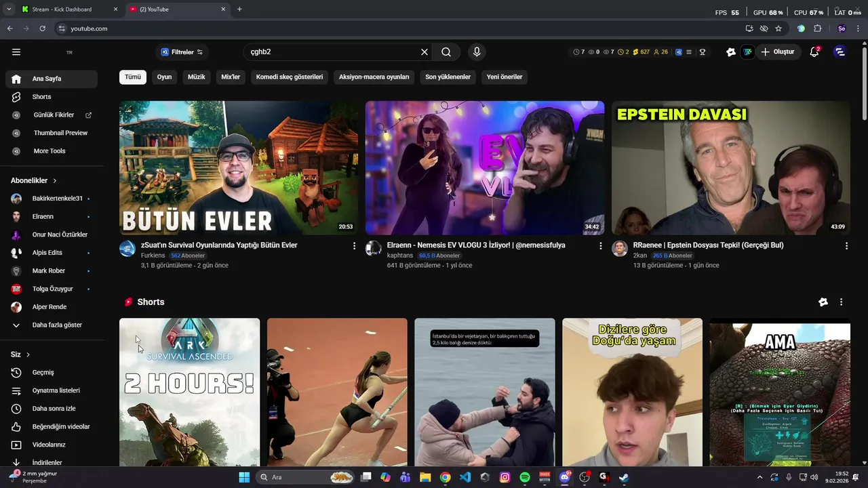Open the Shorts shelf three-dot menu
Image resolution: width=868 pixels, height=488 pixels.
841,302
